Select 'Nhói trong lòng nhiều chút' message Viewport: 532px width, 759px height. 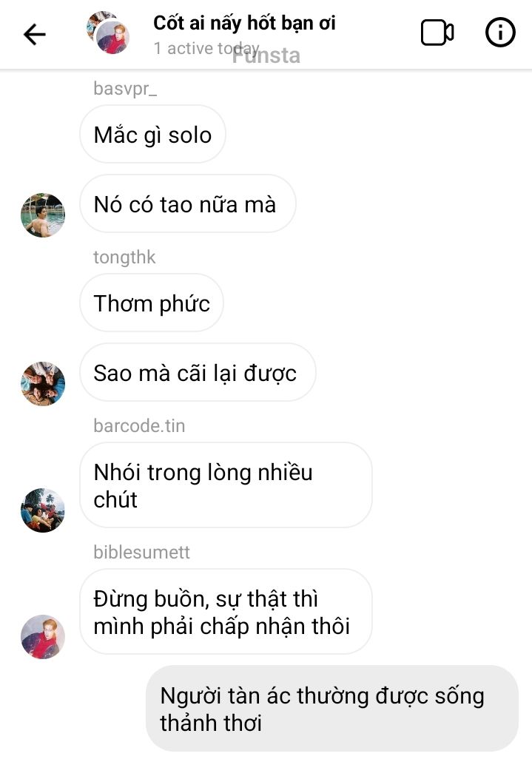[x=226, y=485]
